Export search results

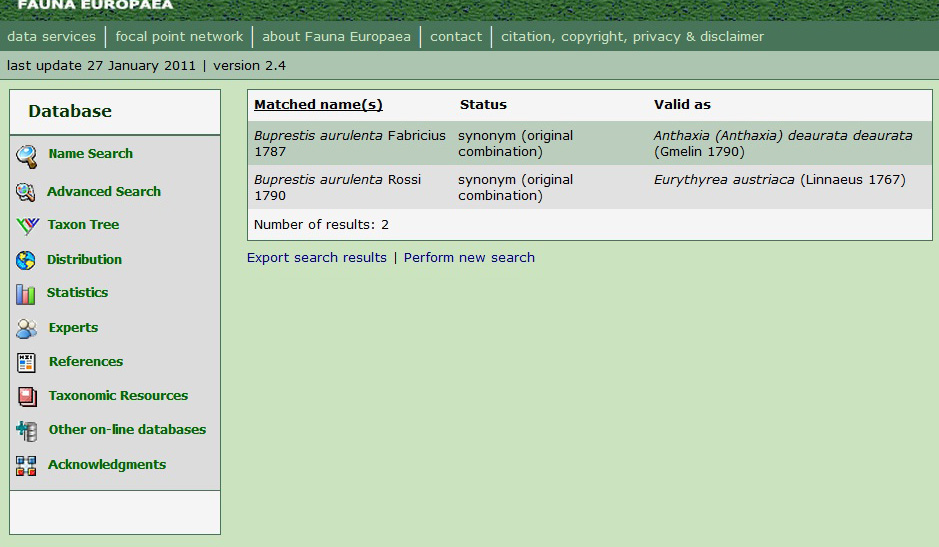(x=317, y=258)
